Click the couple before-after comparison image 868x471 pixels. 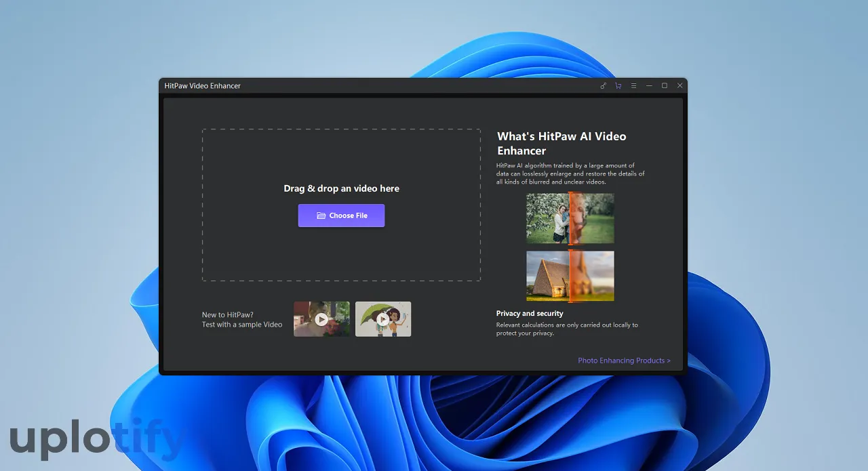pos(570,218)
